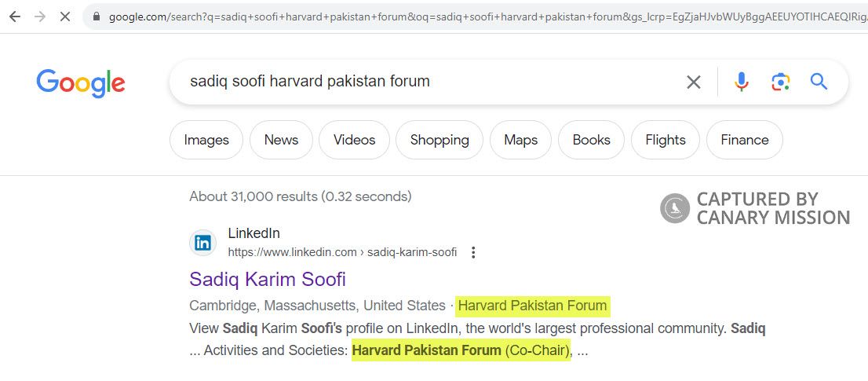Open the three-dot menu beside LinkedIn result
868x381 pixels.
coord(473,252)
